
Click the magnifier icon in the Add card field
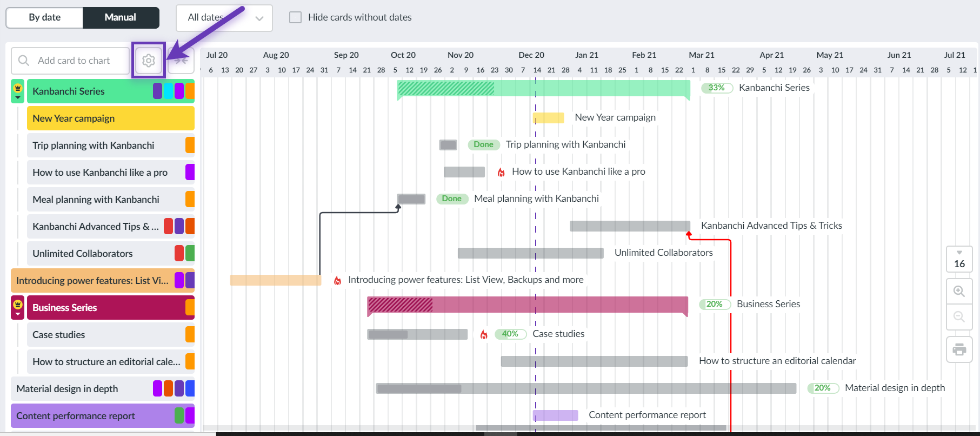24,61
